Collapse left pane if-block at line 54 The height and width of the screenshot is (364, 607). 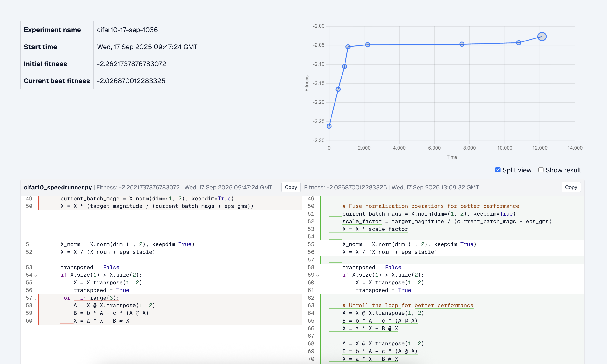pyautogui.click(x=36, y=276)
